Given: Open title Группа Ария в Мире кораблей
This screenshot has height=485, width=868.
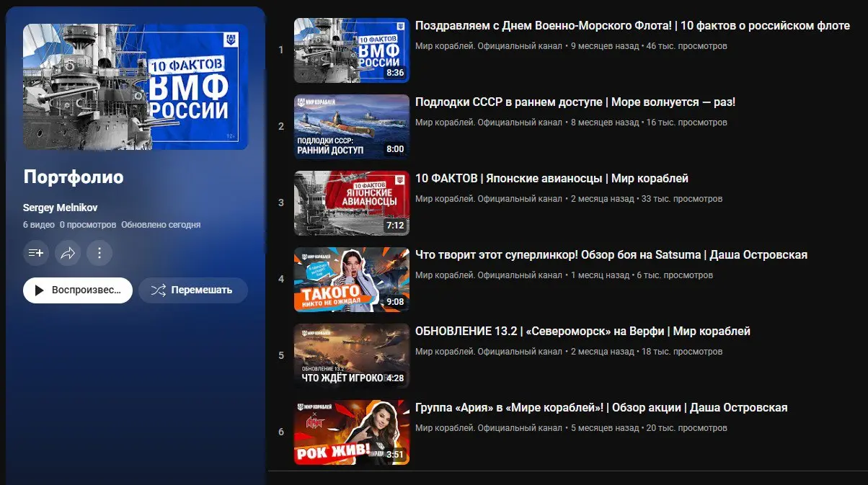Looking at the screenshot, I should (601, 408).
